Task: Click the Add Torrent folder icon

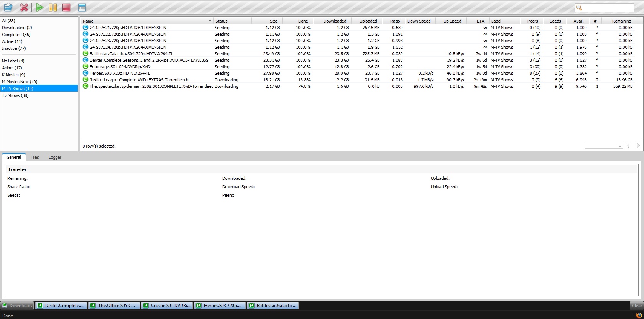Action: pyautogui.click(x=8, y=7)
